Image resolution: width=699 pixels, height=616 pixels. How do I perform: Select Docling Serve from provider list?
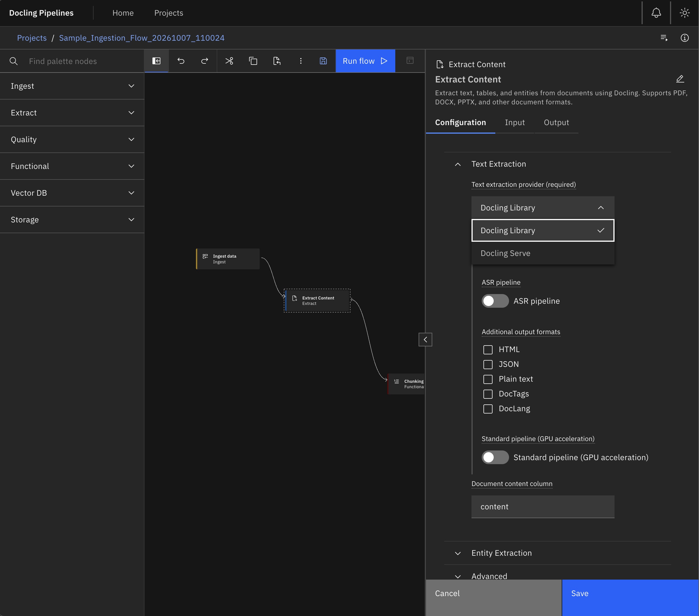click(x=543, y=253)
